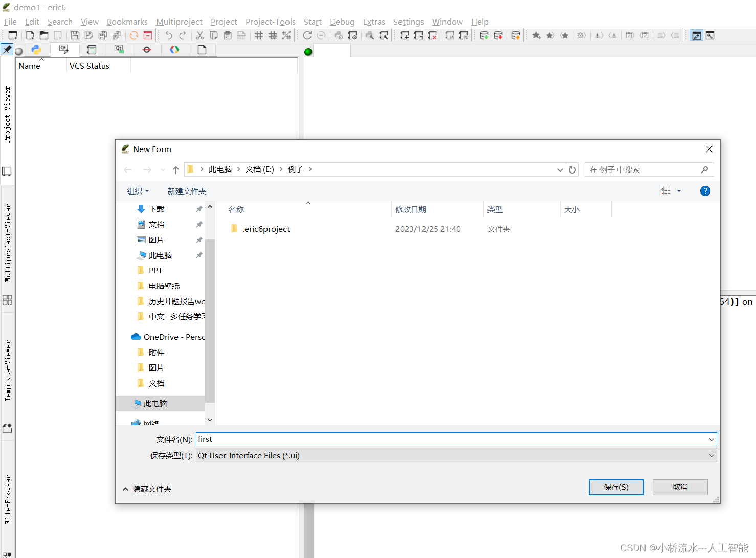Open the interfaces tab with red circle
The image size is (756, 558).
tap(147, 50)
